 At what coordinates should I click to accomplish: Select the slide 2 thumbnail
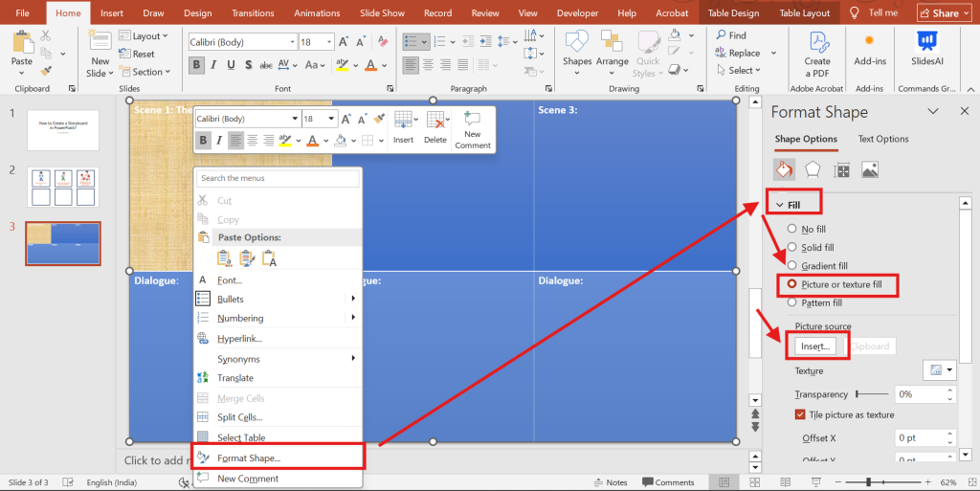63,187
